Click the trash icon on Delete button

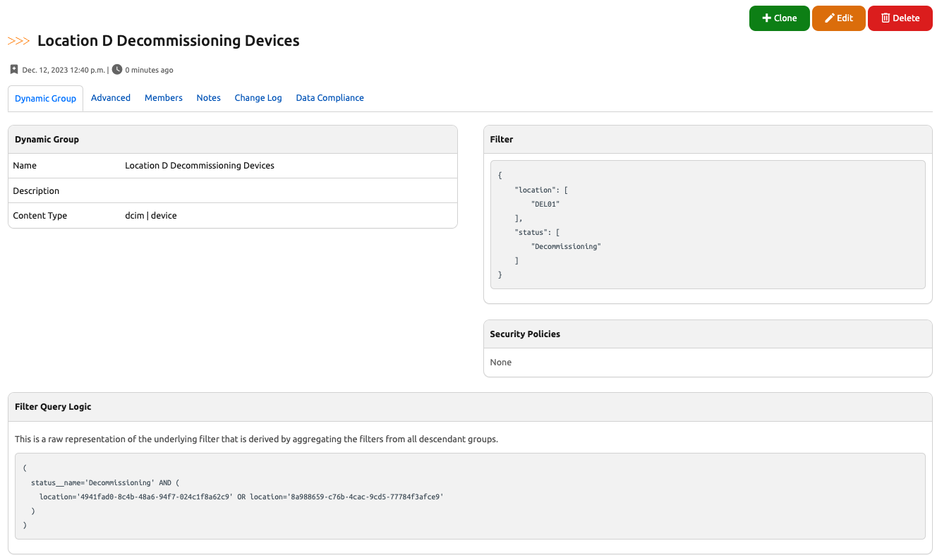click(885, 18)
